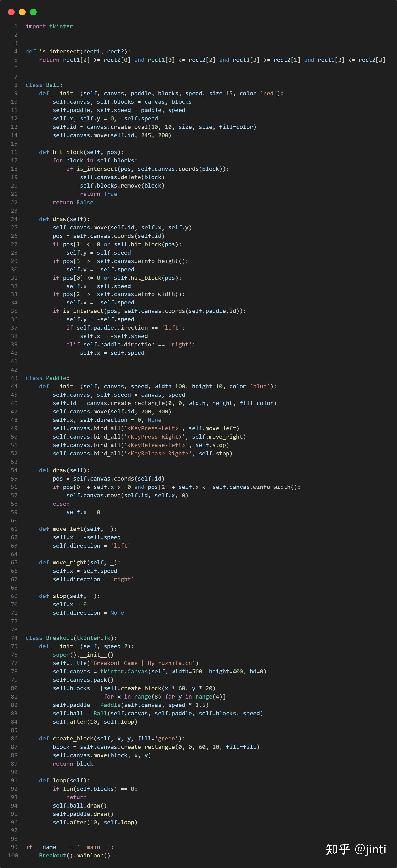
Task: Click the red close window dot
Action: (11, 12)
